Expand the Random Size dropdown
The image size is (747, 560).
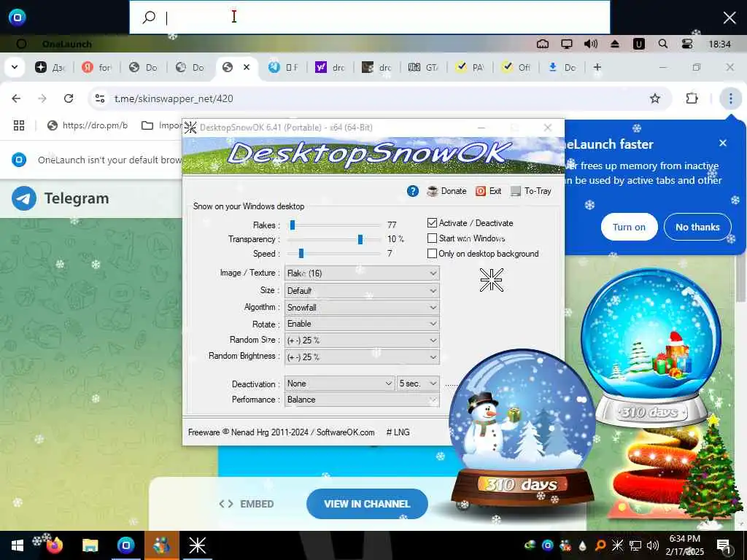pos(362,341)
